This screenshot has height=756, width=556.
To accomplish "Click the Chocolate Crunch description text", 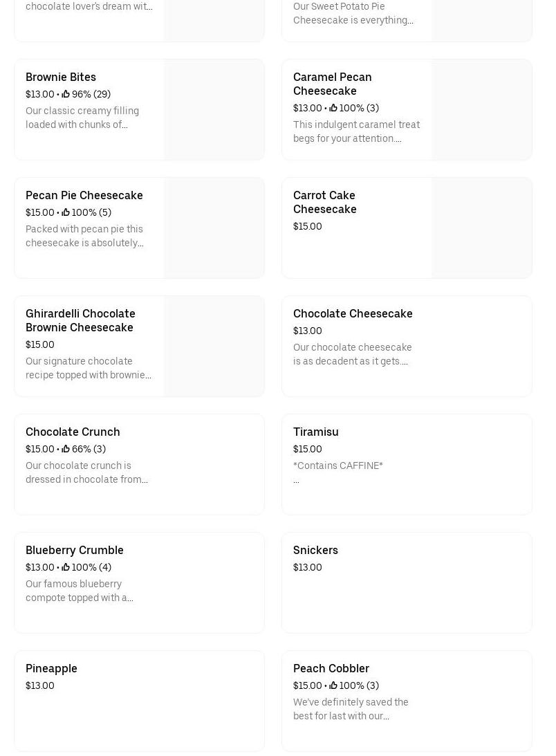I will (86, 472).
